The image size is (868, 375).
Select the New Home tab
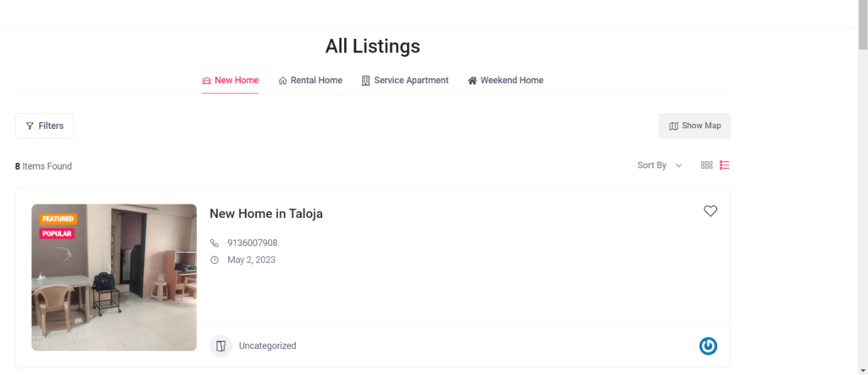coord(230,81)
